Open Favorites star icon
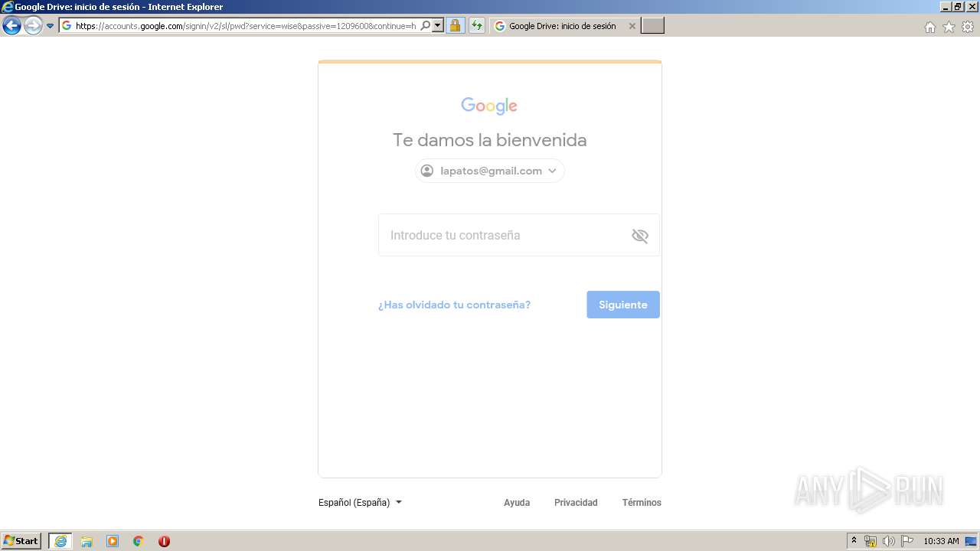 (949, 27)
